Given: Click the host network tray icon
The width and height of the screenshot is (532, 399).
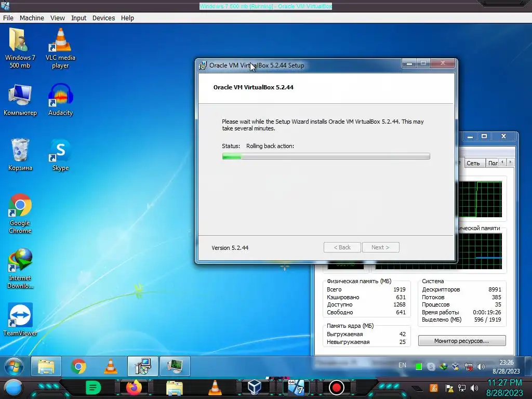Looking at the screenshot, I should click(462, 388).
